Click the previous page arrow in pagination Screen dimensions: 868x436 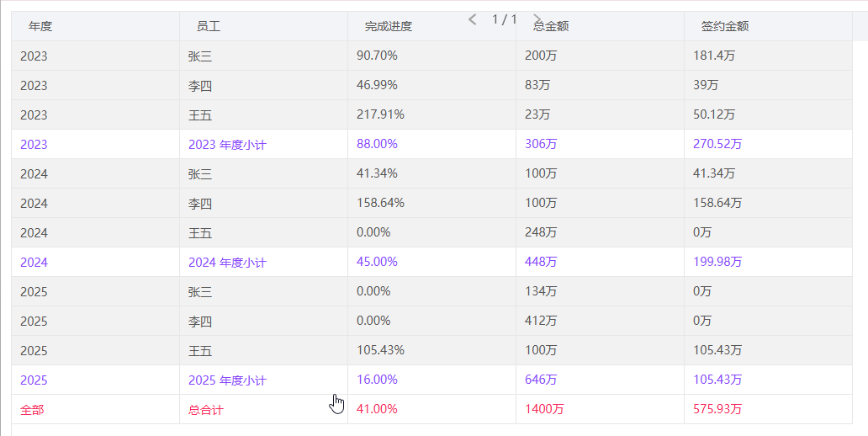click(x=472, y=19)
